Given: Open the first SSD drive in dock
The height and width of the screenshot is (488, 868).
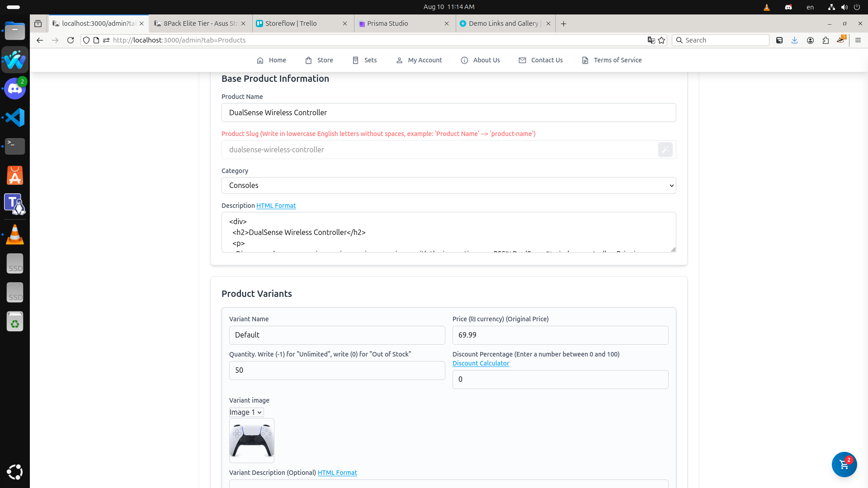Looking at the screenshot, I should [x=15, y=263].
